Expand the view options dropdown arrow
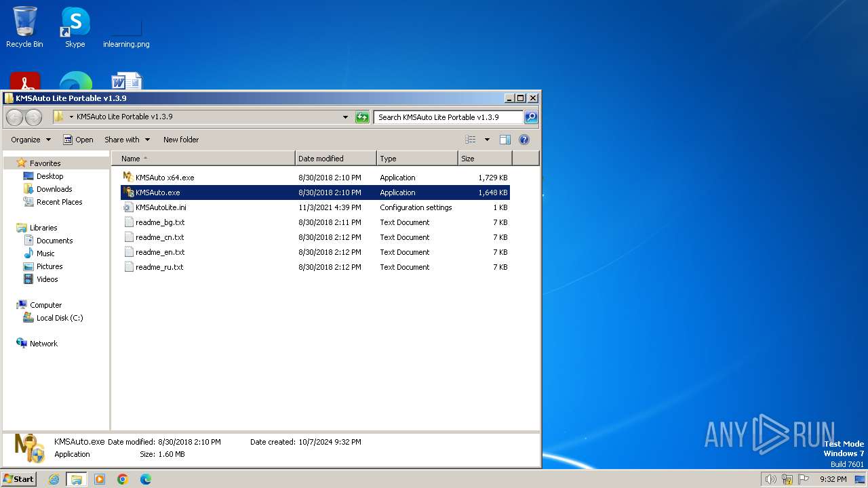The width and height of the screenshot is (868, 488). pyautogui.click(x=487, y=140)
